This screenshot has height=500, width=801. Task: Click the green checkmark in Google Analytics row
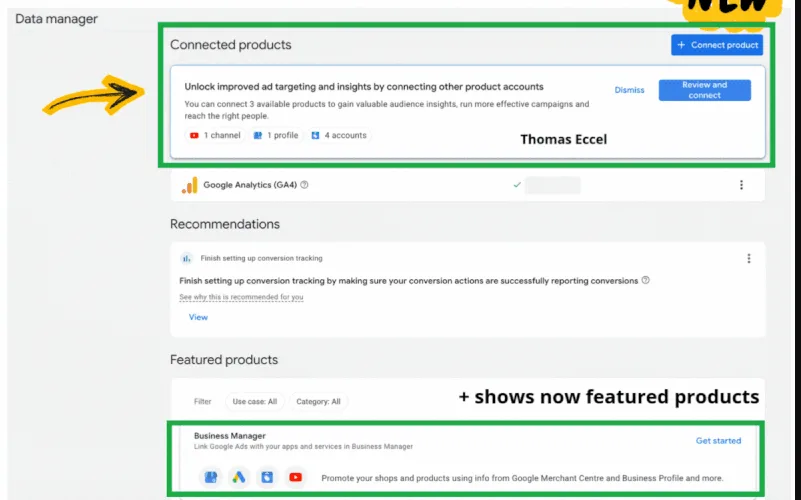(517, 185)
